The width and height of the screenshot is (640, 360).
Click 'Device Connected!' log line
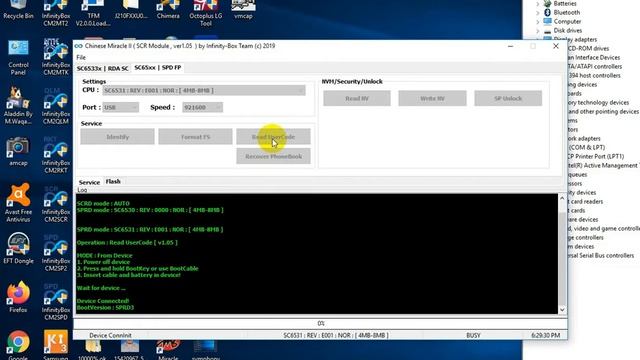[x=103, y=301]
